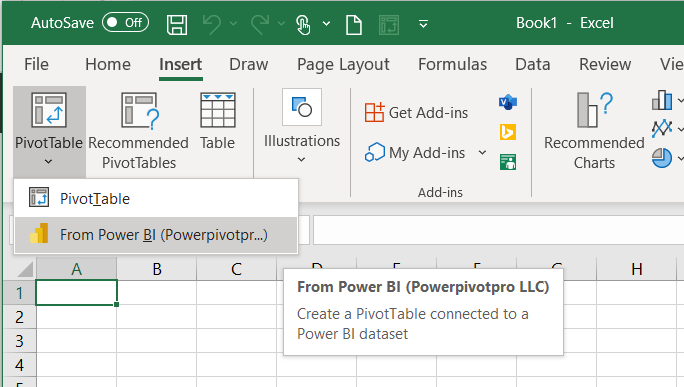Click the Insert Pie or Doughnut Chart icon
This screenshot has height=387, width=684.
[662, 158]
